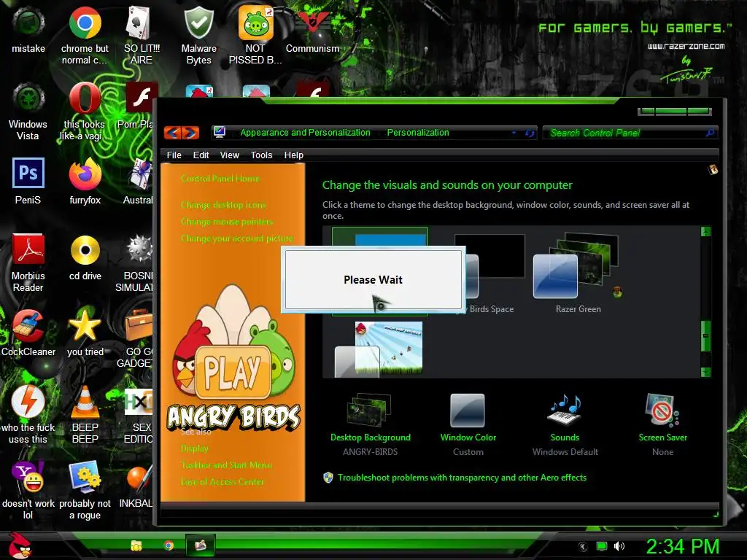Click the theme list scrollbar thumb
The height and width of the screenshot is (560, 747).
coord(705,335)
